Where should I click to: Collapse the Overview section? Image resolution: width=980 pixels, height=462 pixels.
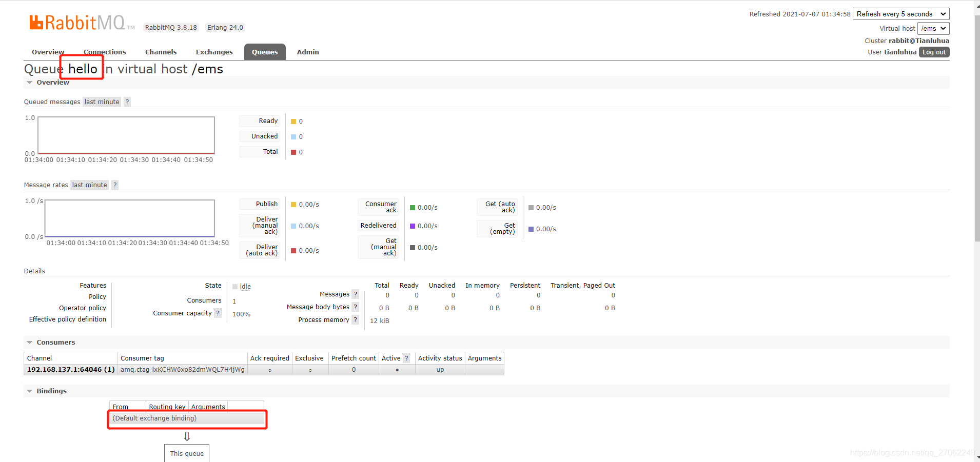pyautogui.click(x=29, y=82)
